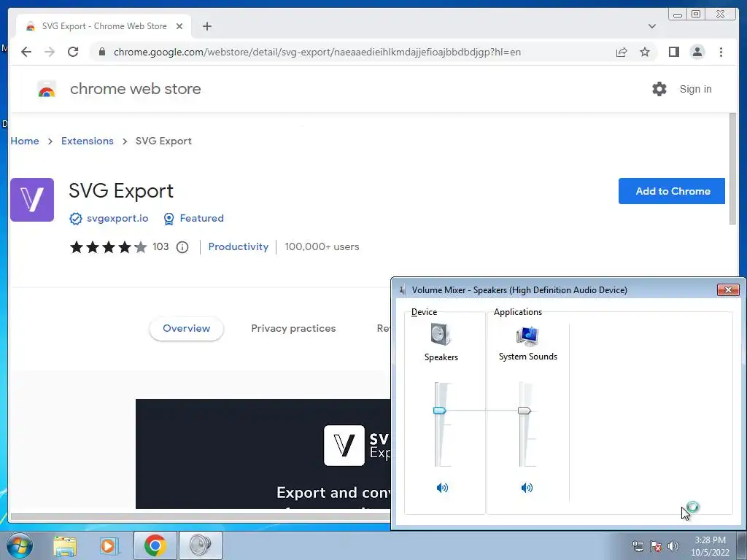
Task: Mute System Sounds
Action: [527, 487]
